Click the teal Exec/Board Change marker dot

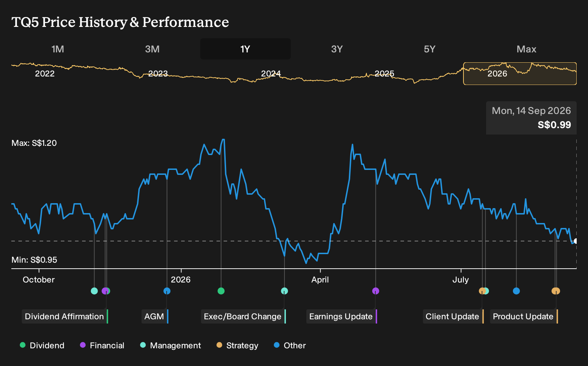[284, 291]
